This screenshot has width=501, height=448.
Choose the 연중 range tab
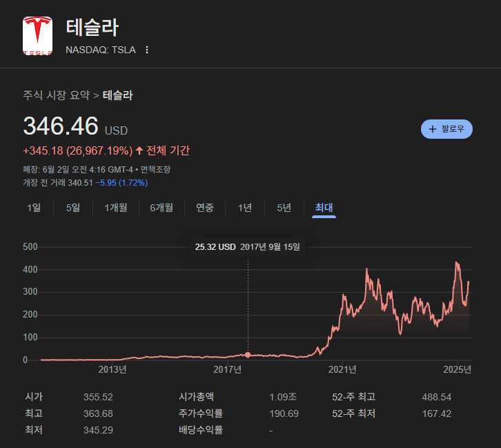[205, 208]
